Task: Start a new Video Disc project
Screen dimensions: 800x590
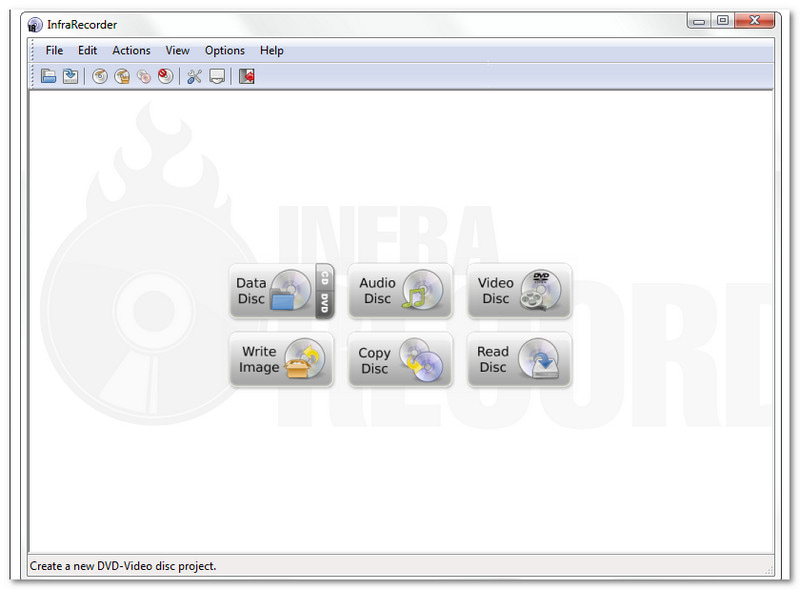Action: click(519, 291)
